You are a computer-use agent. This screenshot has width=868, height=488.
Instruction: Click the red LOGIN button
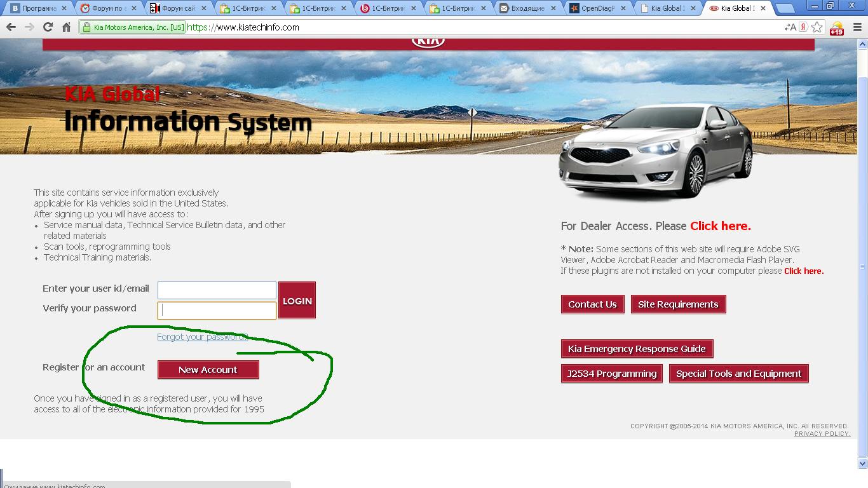[x=297, y=301]
